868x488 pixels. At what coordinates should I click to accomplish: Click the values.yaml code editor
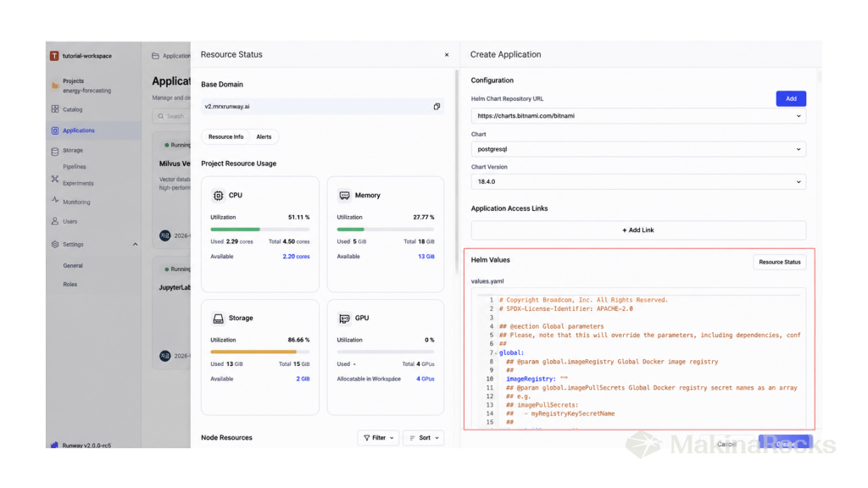(x=638, y=358)
